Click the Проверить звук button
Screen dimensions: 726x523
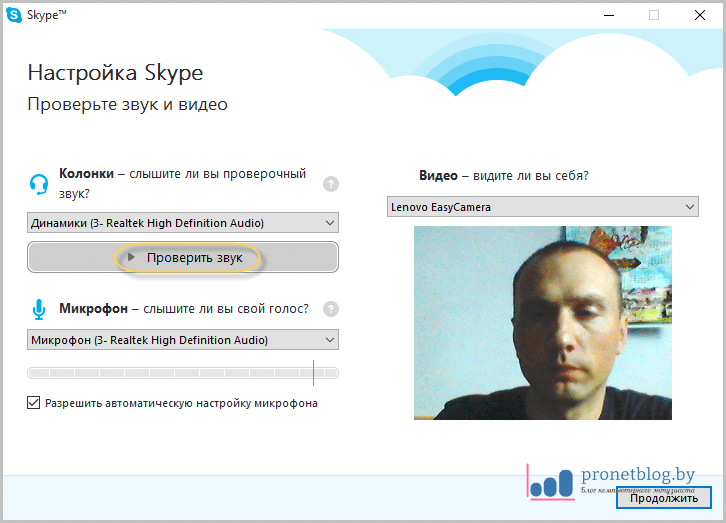tap(183, 257)
